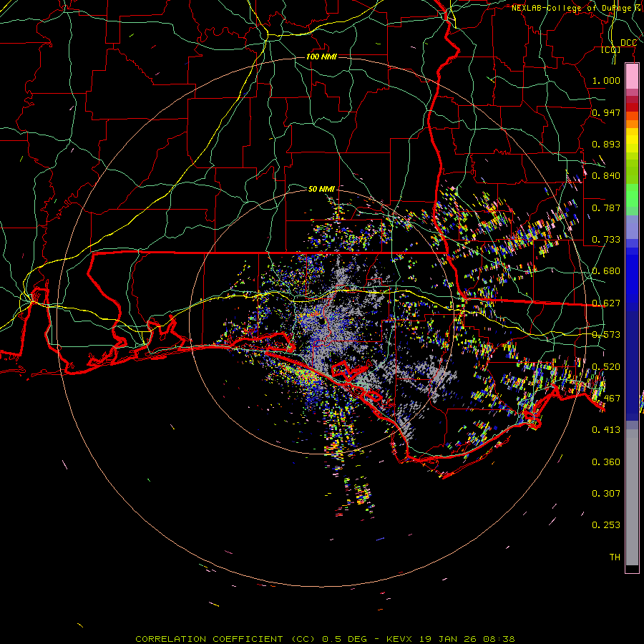Click the [CC] units label
This screenshot has width=644, height=644.
(x=611, y=49)
